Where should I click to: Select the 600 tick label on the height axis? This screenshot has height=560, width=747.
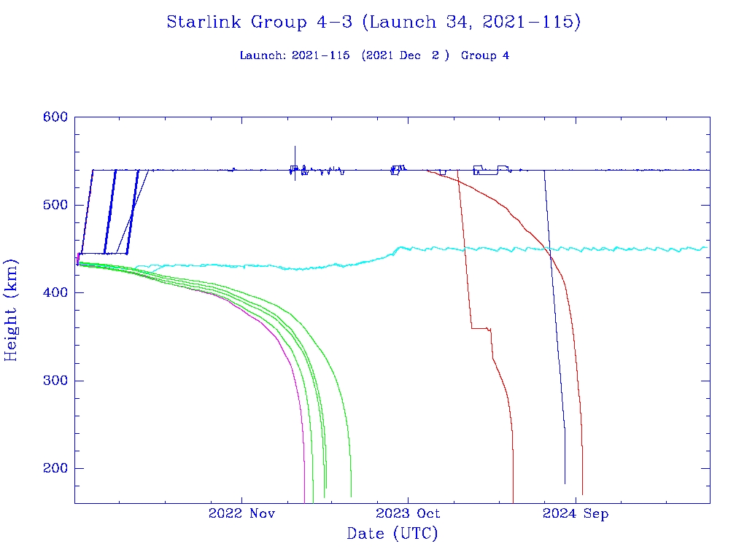point(55,117)
